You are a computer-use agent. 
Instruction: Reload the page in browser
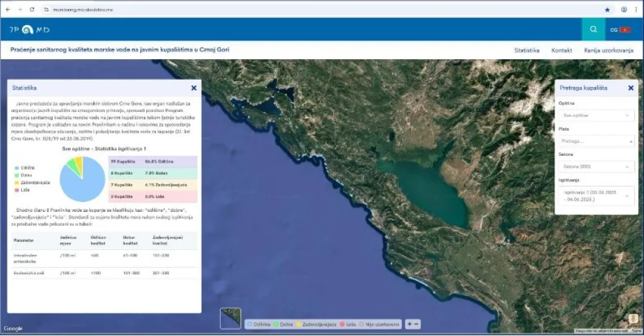[32, 10]
